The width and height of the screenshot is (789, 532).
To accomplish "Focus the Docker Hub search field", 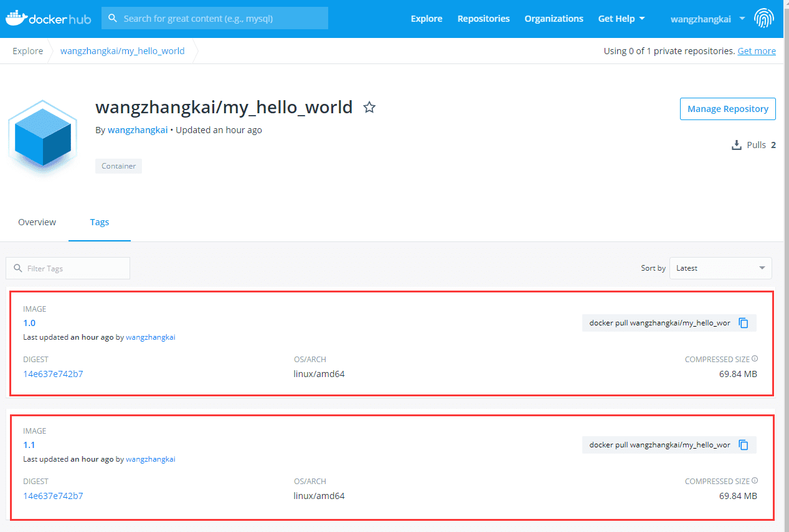I will pyautogui.click(x=215, y=18).
